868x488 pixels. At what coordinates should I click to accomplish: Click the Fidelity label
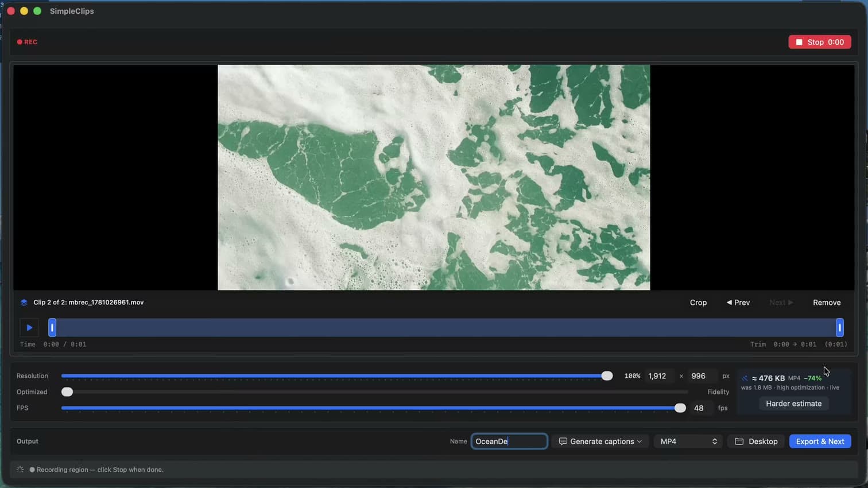coord(718,392)
